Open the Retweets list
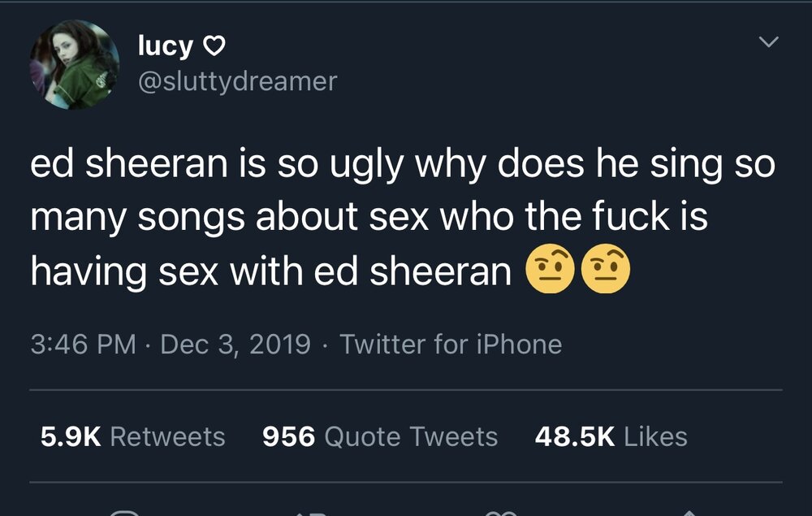 (x=168, y=436)
